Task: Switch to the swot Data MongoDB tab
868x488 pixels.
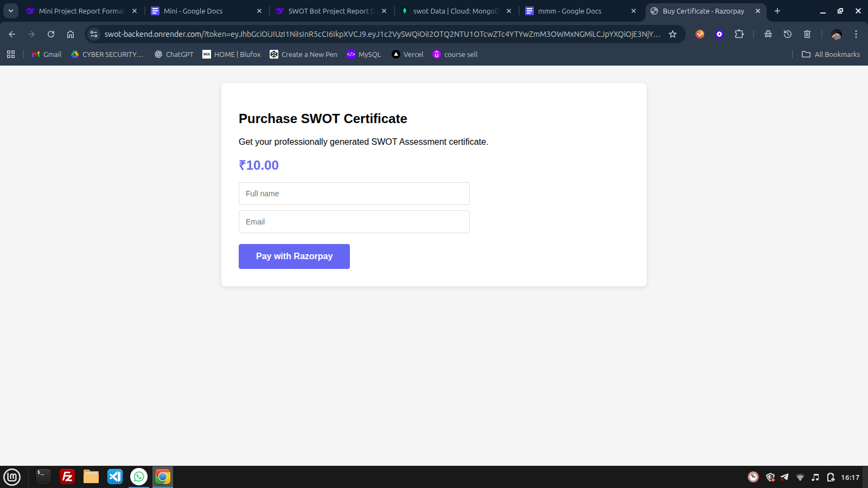Action: (x=450, y=11)
